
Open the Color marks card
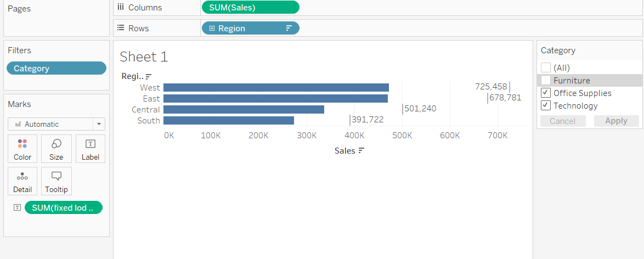(x=22, y=149)
